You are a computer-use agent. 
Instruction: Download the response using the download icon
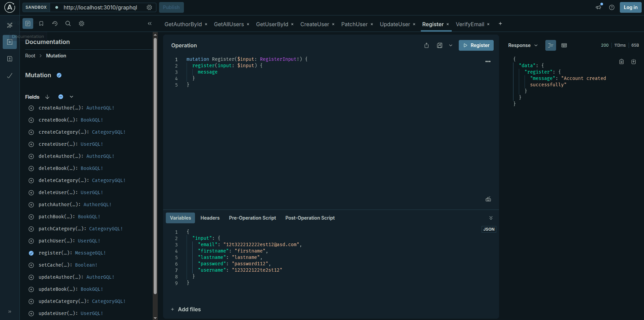point(634,62)
